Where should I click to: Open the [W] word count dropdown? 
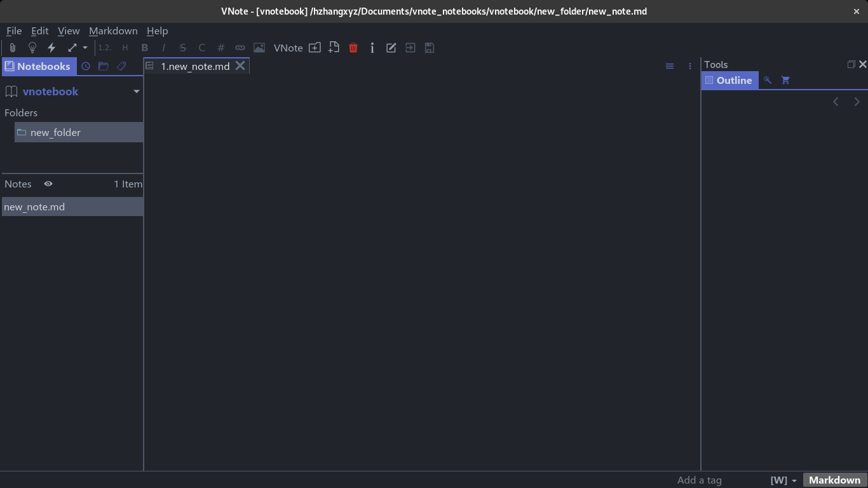(783, 480)
